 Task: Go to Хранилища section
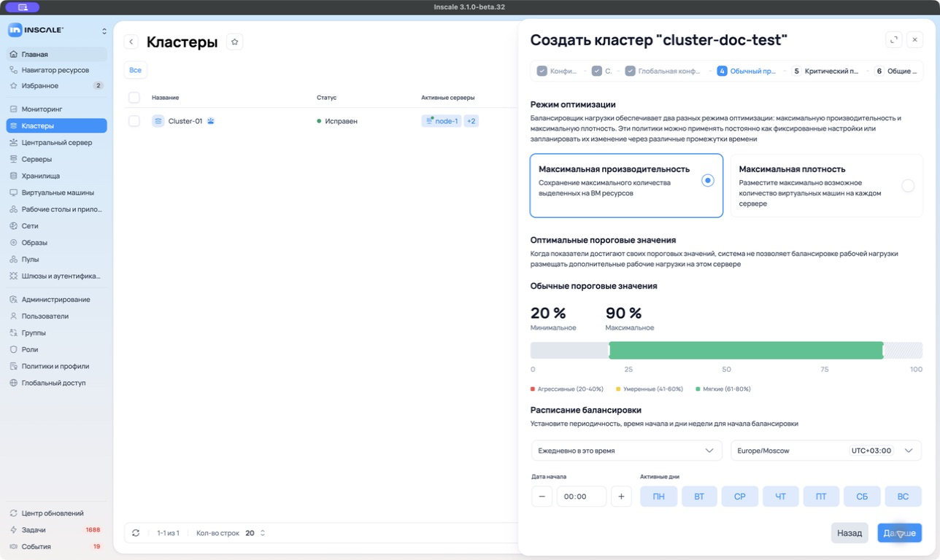56,176
